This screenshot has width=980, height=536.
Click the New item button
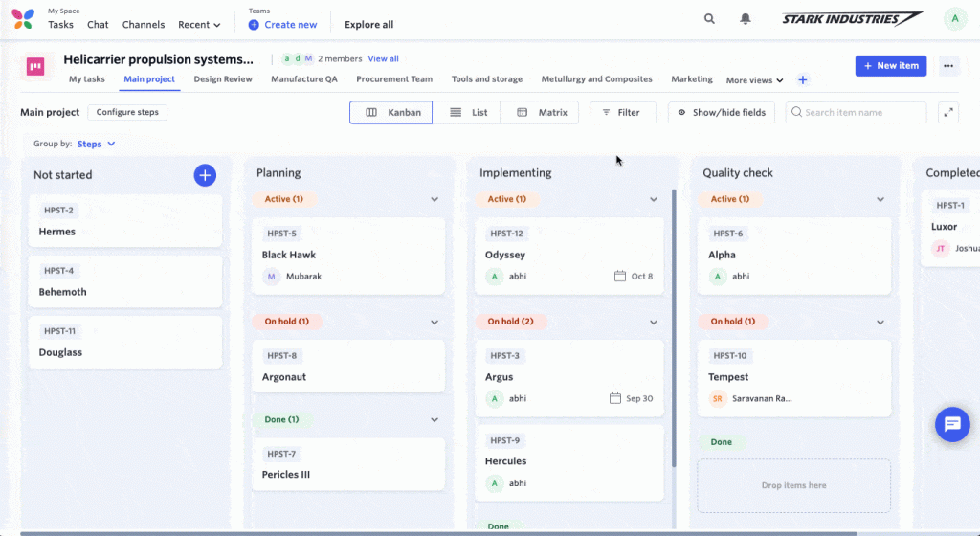[x=891, y=66]
